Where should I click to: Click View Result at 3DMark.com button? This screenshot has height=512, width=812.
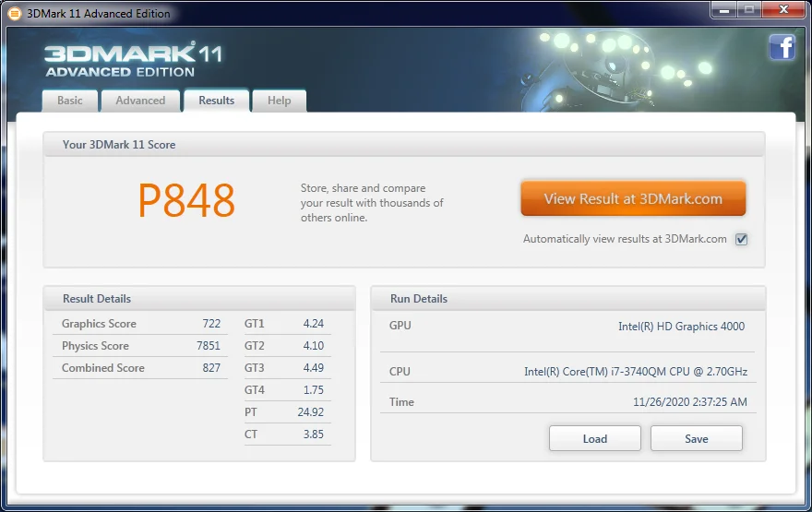tap(633, 198)
